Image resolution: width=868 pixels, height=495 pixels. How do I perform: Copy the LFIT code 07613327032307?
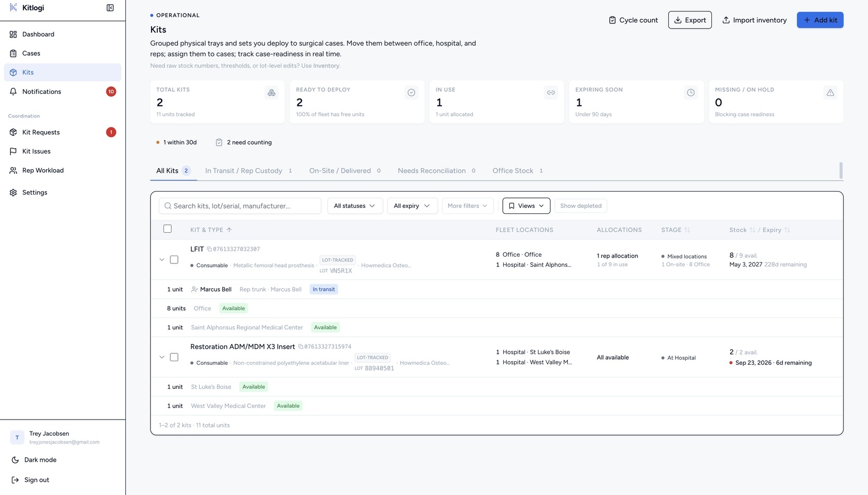(x=234, y=249)
